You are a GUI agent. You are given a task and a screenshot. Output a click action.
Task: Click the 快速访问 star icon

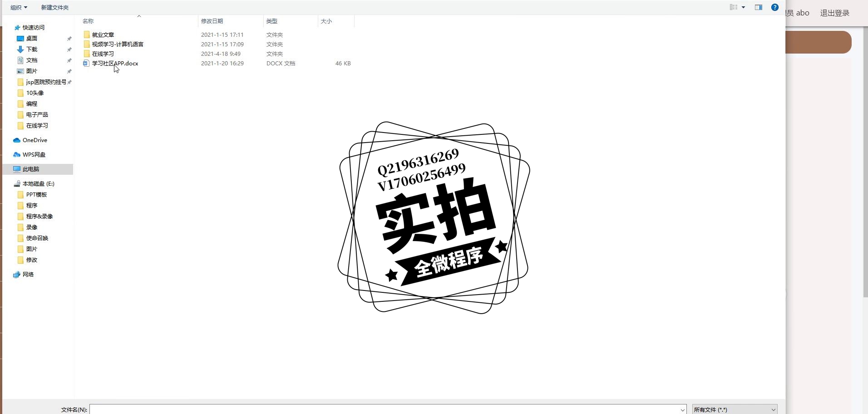[17, 27]
